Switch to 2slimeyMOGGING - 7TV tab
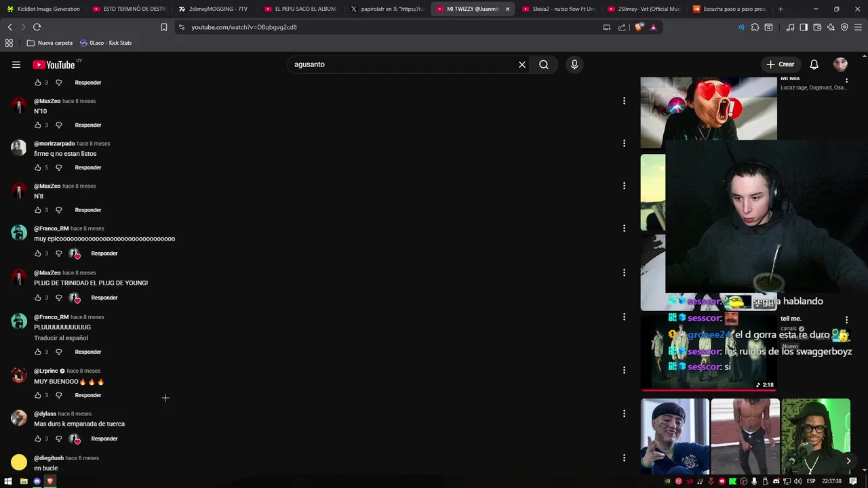Viewport: 868px width, 488px height. point(214,9)
